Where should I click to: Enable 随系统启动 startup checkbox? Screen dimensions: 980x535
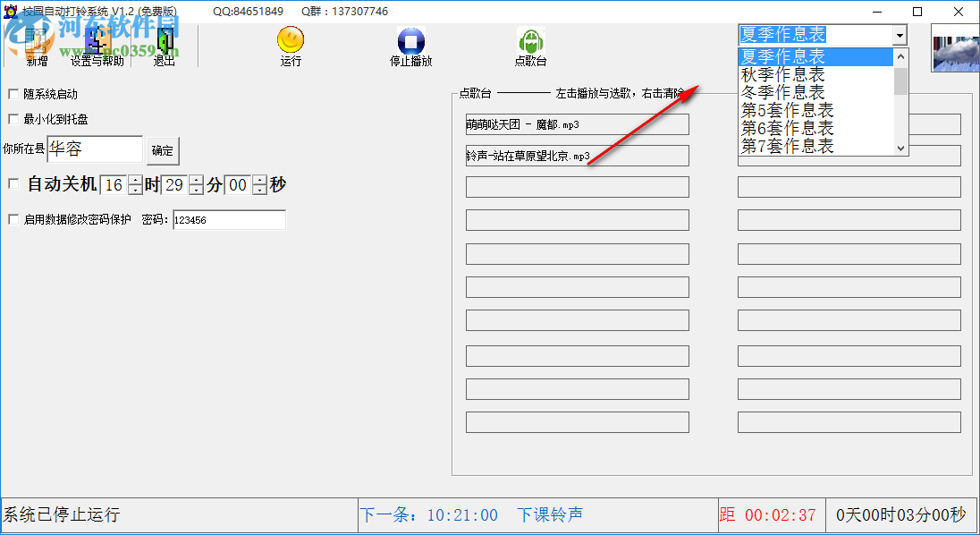click(x=13, y=93)
